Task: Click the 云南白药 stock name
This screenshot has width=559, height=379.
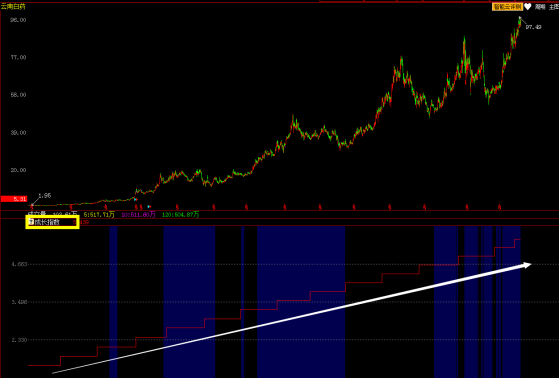Action: coord(13,7)
